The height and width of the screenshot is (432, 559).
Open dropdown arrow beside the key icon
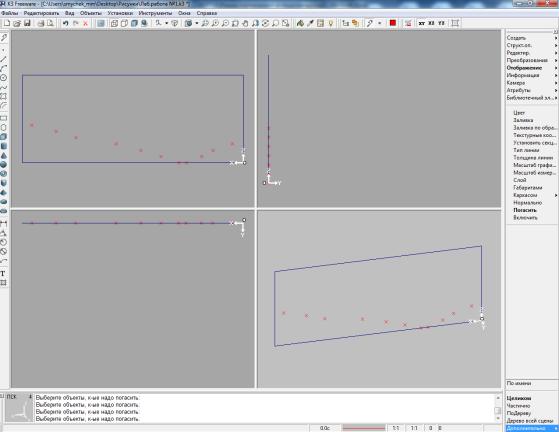(x=380, y=23)
